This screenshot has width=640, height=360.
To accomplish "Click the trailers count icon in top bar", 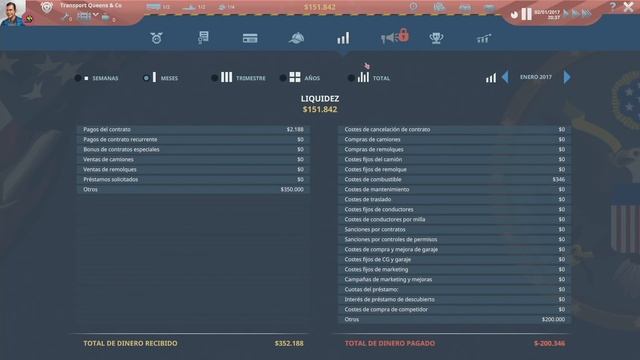I will tap(189, 7).
